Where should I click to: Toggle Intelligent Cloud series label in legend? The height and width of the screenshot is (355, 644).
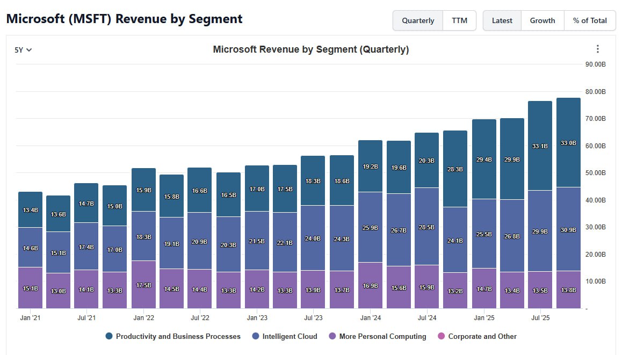pyautogui.click(x=290, y=336)
